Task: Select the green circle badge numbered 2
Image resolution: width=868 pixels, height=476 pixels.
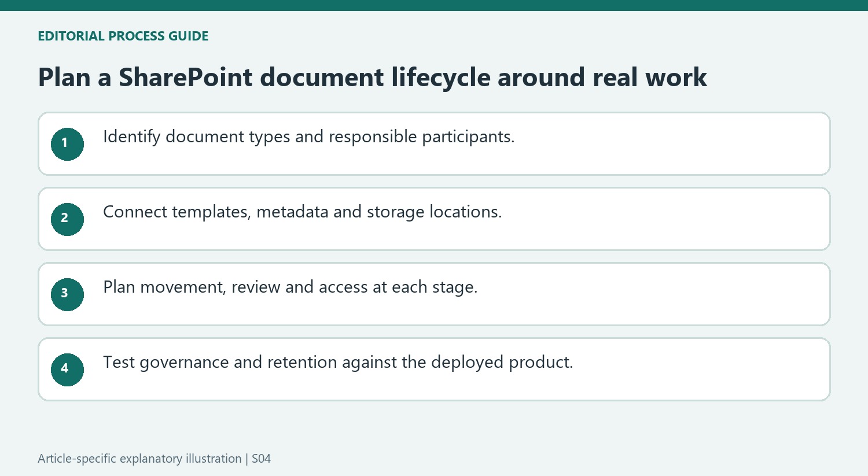Action: tap(67, 219)
